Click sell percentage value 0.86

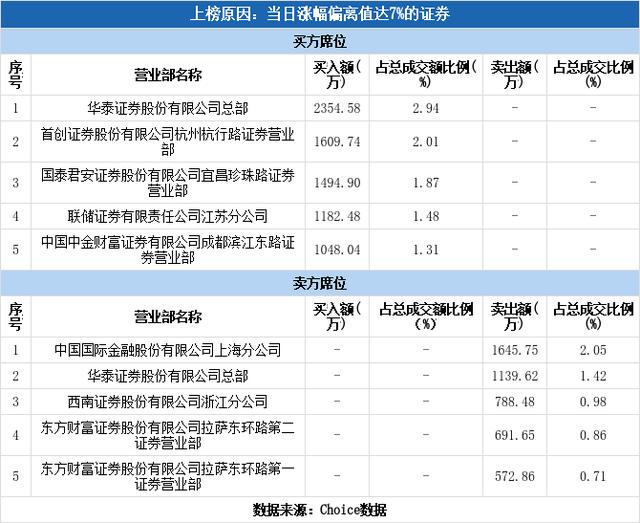click(593, 435)
